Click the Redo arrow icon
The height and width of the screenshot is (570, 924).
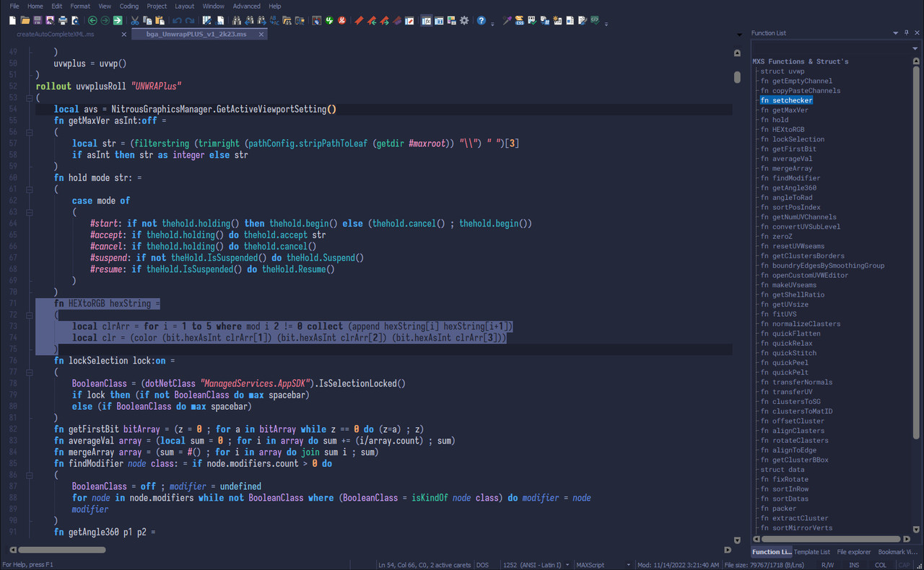(x=190, y=20)
